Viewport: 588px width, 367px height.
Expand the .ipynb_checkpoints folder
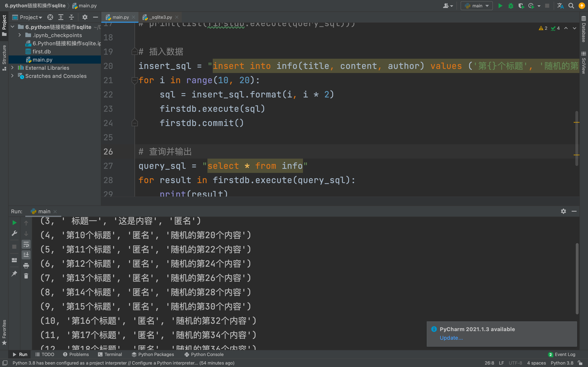point(20,35)
